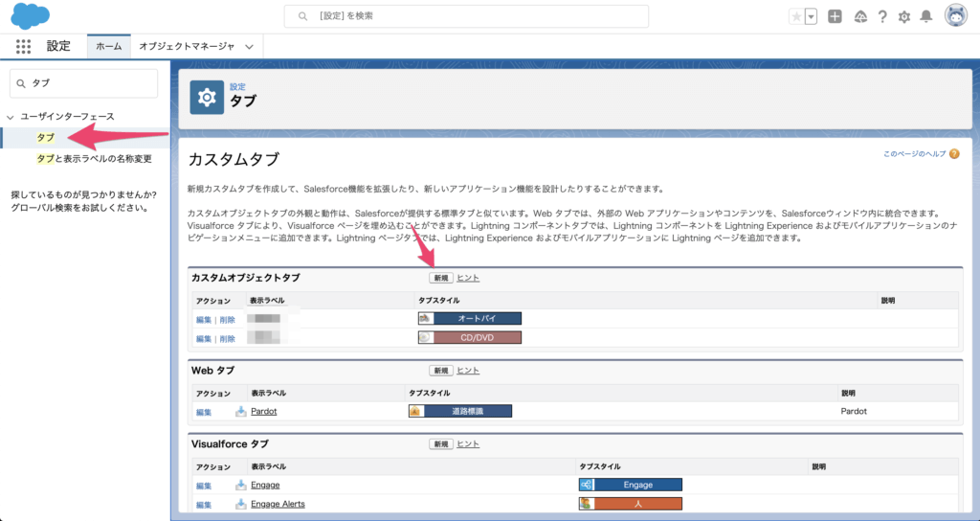Click the download icon in Engage Alerts row

pos(240,504)
